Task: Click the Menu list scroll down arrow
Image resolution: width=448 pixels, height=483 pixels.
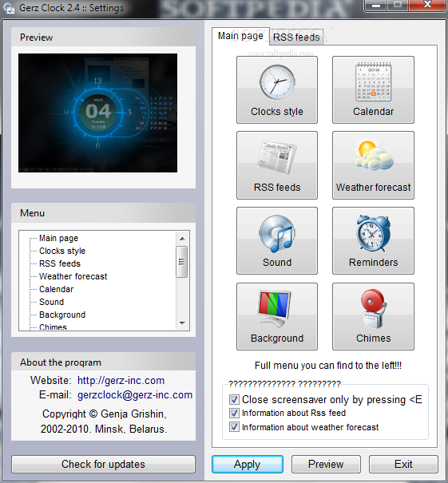Action: click(x=182, y=323)
